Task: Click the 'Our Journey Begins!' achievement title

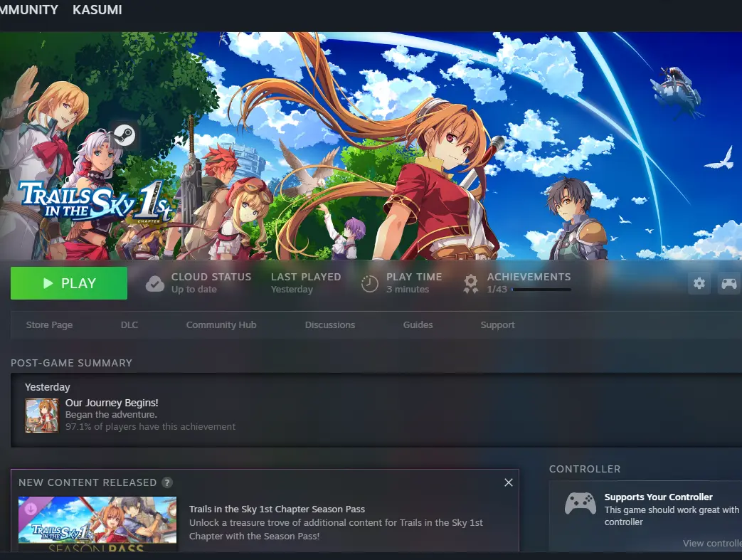Action: 112,402
